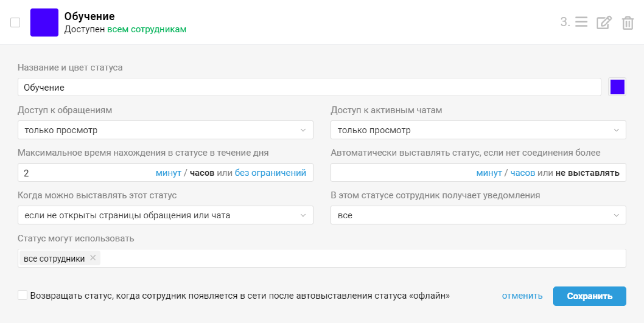Enable returning status after offline checkbox

pyautogui.click(x=22, y=295)
